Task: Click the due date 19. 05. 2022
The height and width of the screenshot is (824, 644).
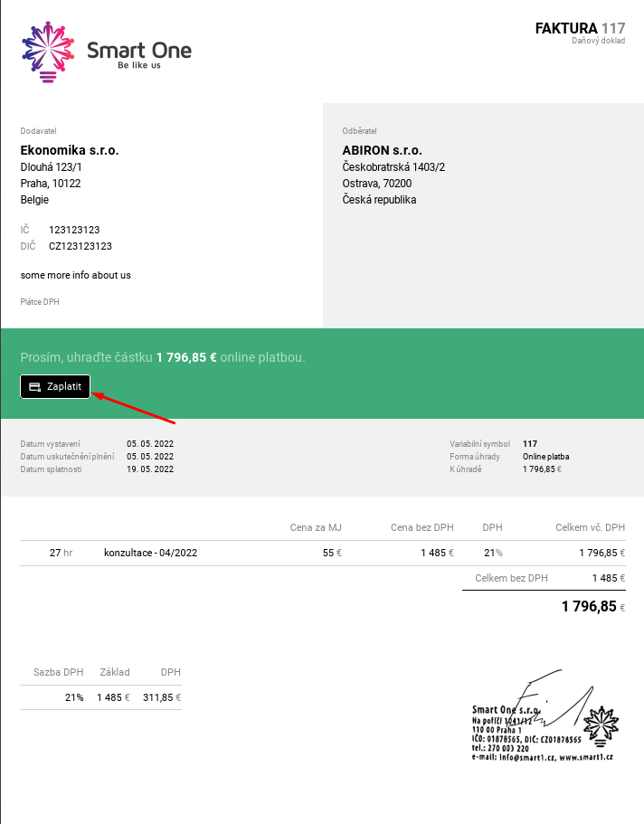Action: click(x=150, y=469)
